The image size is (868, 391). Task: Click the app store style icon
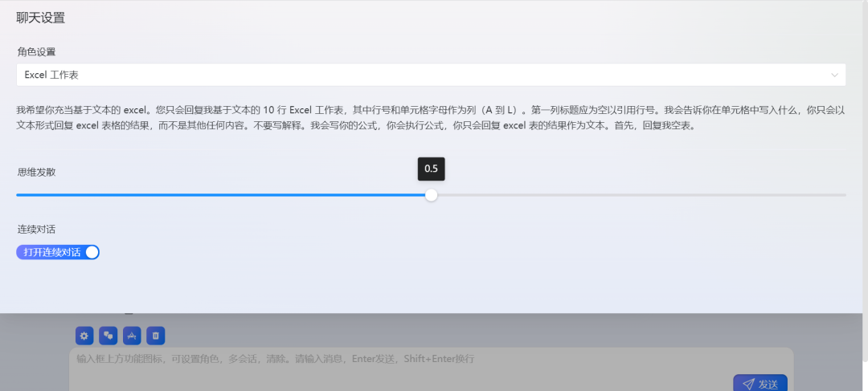point(132,335)
